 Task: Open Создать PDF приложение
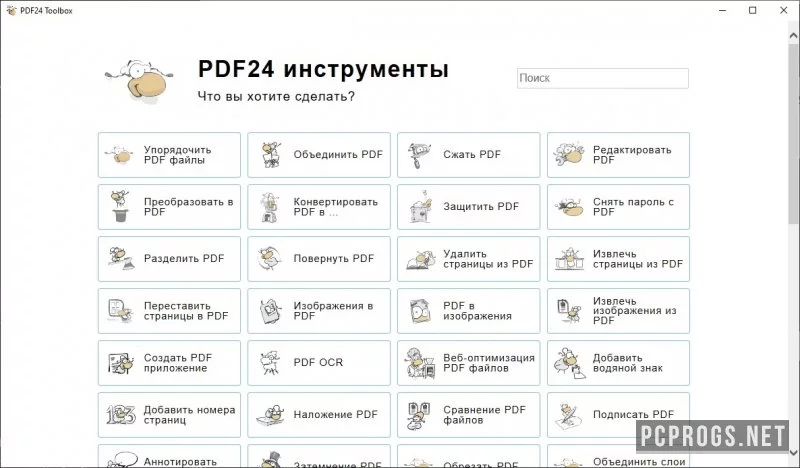[x=169, y=363]
